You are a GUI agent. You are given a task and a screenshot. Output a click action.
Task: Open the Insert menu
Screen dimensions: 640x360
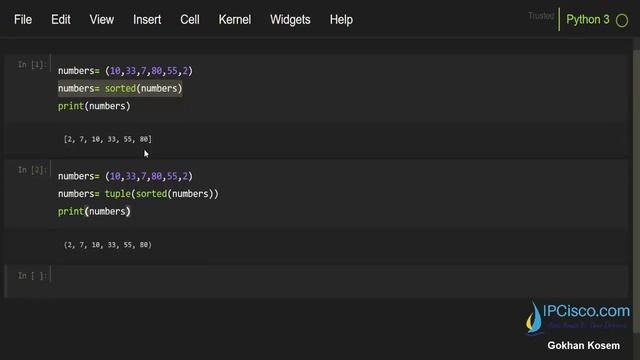pyautogui.click(x=147, y=20)
